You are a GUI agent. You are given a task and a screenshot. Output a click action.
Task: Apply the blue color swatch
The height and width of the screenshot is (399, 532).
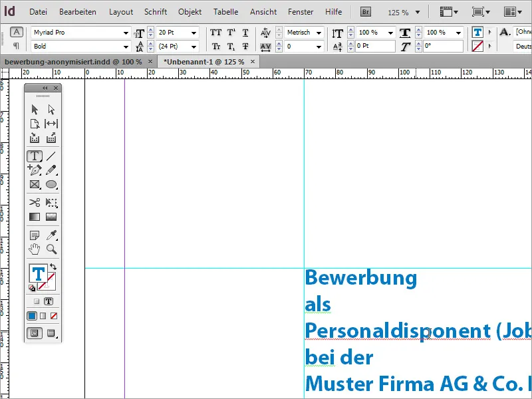tap(32, 317)
